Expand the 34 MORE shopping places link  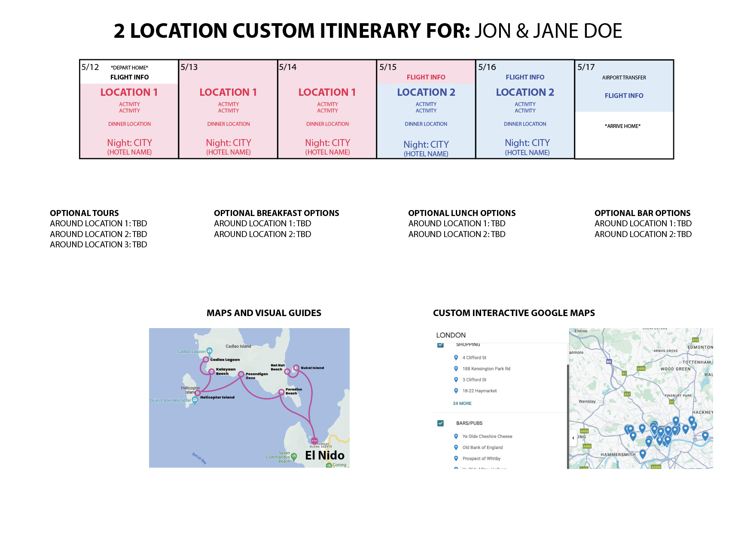[x=462, y=403]
